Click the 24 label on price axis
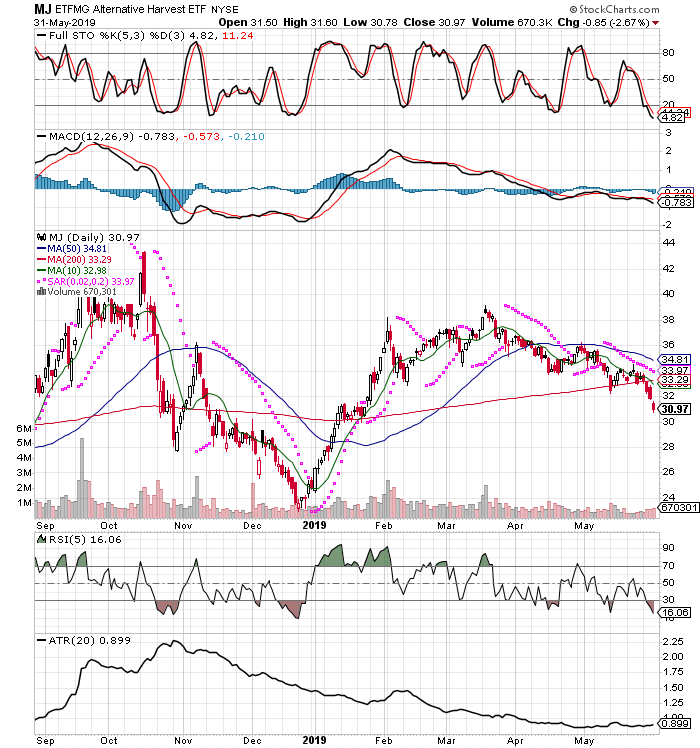 click(669, 498)
